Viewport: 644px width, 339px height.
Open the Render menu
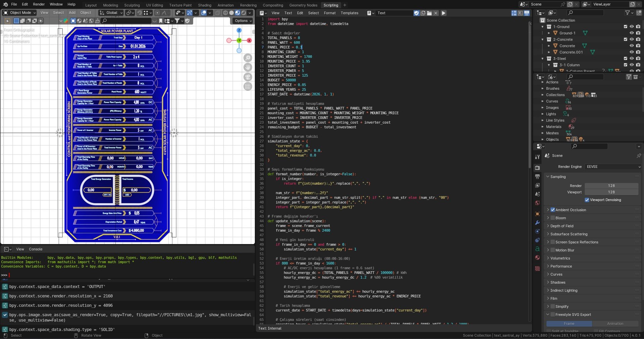(x=39, y=4)
